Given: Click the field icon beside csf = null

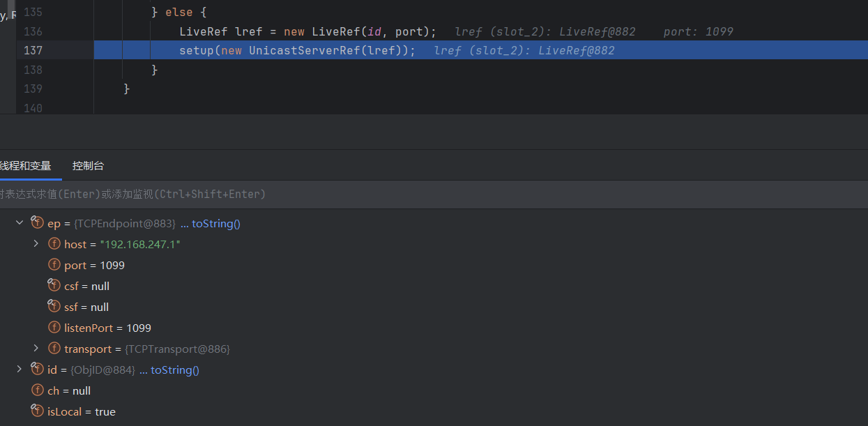Looking at the screenshot, I should pos(54,286).
